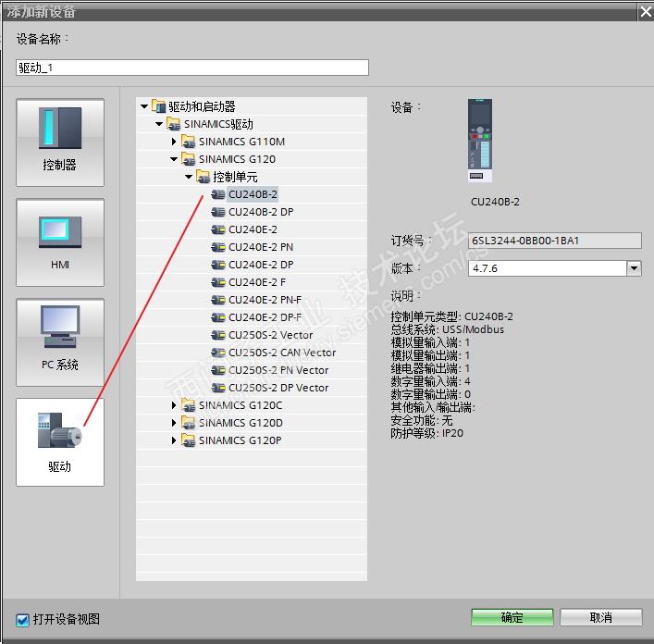Screen dimensions: 654x644
Task: Select the CU240B-2 DP tree label
Action: click(x=261, y=212)
